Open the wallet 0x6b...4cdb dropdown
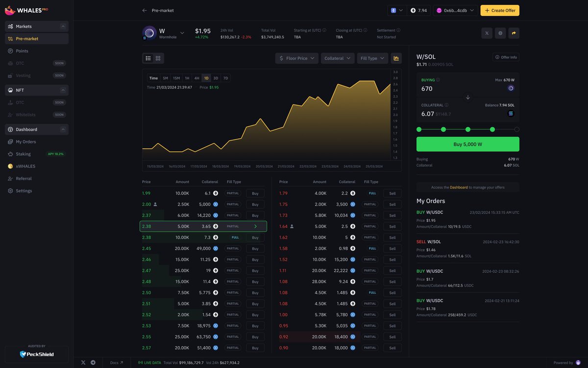The width and height of the screenshot is (588, 368). [x=455, y=10]
